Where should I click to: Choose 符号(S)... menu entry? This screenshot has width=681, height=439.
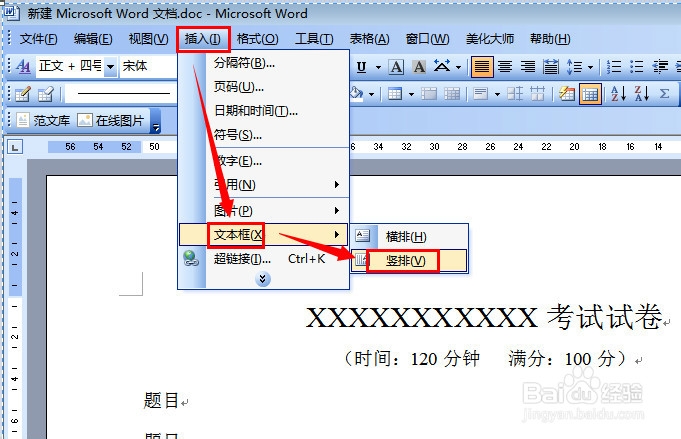264,135
